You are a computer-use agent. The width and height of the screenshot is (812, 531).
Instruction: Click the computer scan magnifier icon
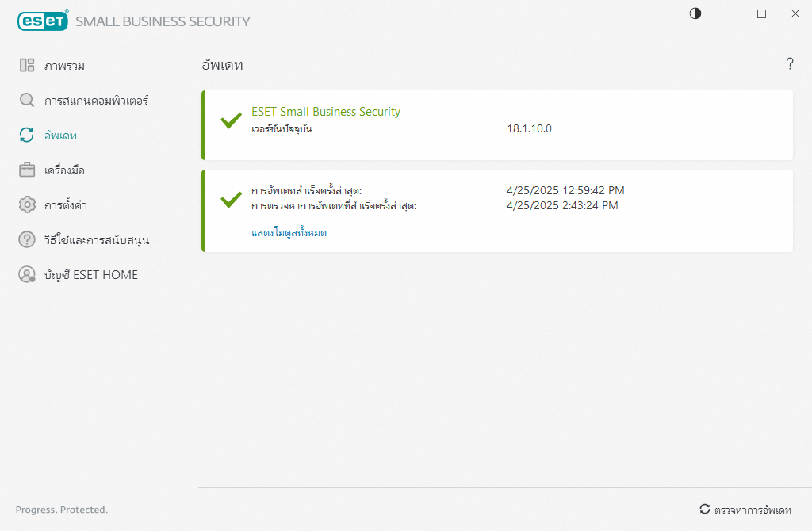tap(27, 101)
